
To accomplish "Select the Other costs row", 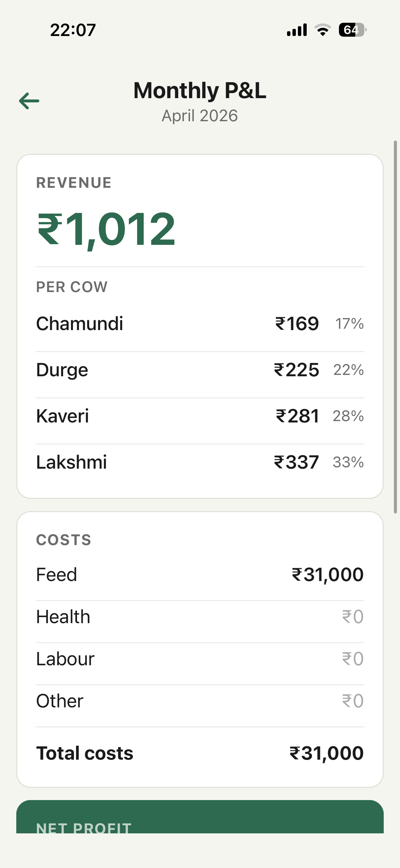I will click(200, 701).
